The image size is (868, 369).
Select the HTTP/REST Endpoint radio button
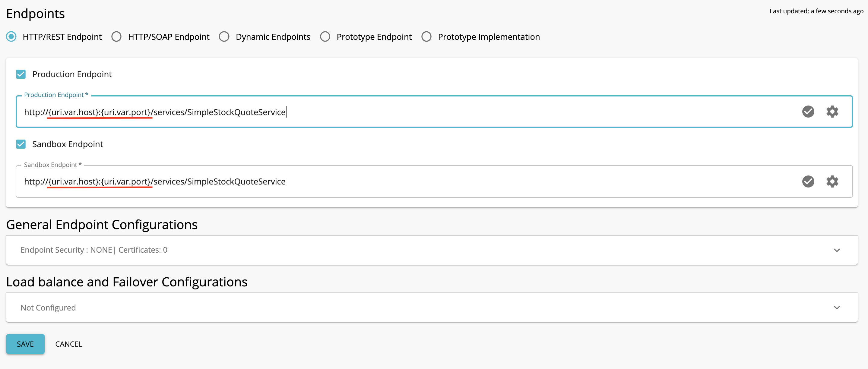pos(11,37)
